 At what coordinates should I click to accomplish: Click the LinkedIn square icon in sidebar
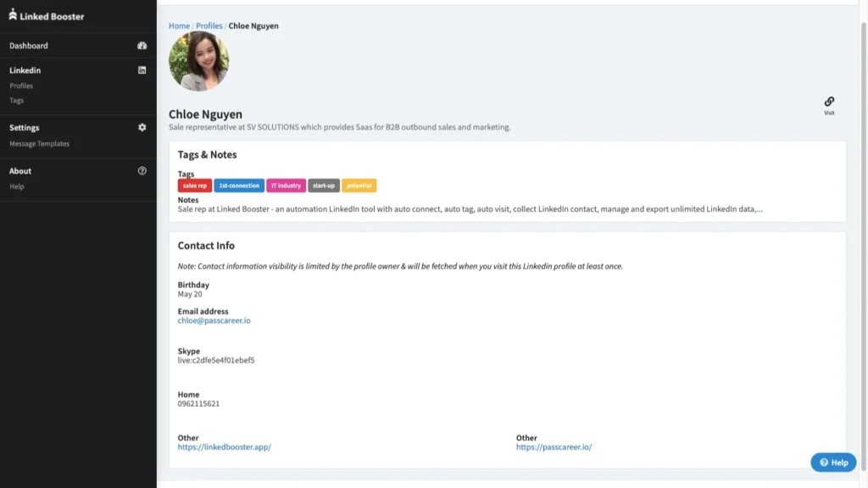[142, 70]
